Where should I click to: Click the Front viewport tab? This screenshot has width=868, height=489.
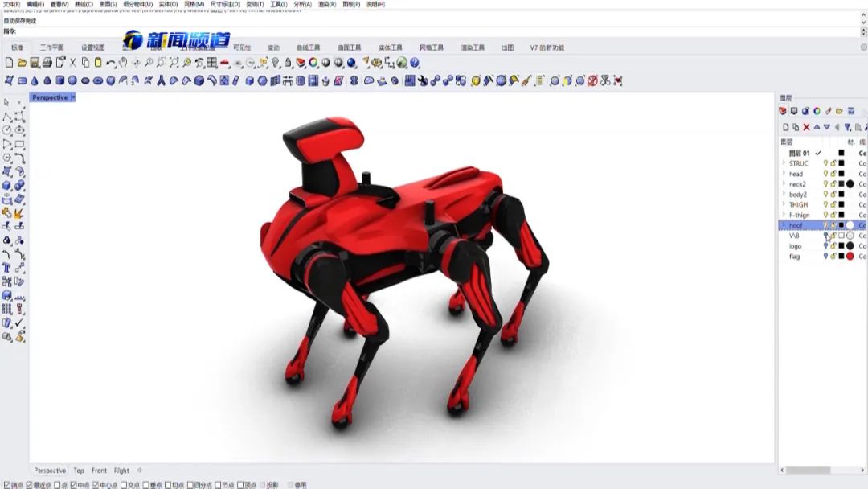99,471
